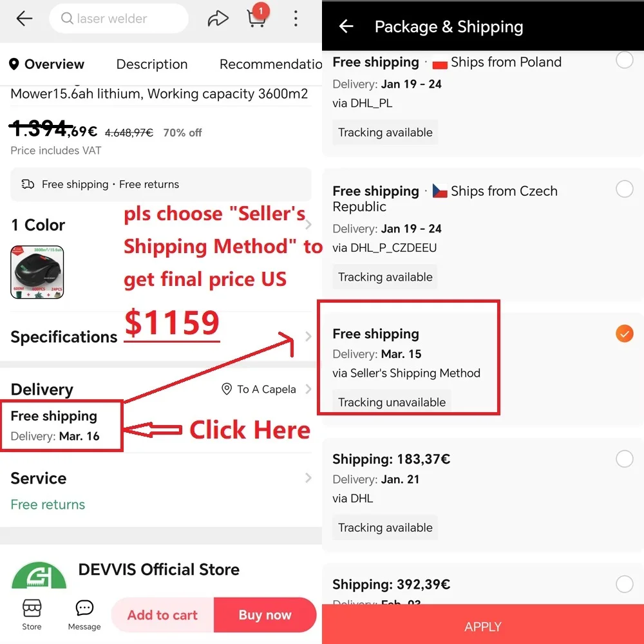
Task: Tap the back arrow beside search bar
Action: tap(24, 19)
